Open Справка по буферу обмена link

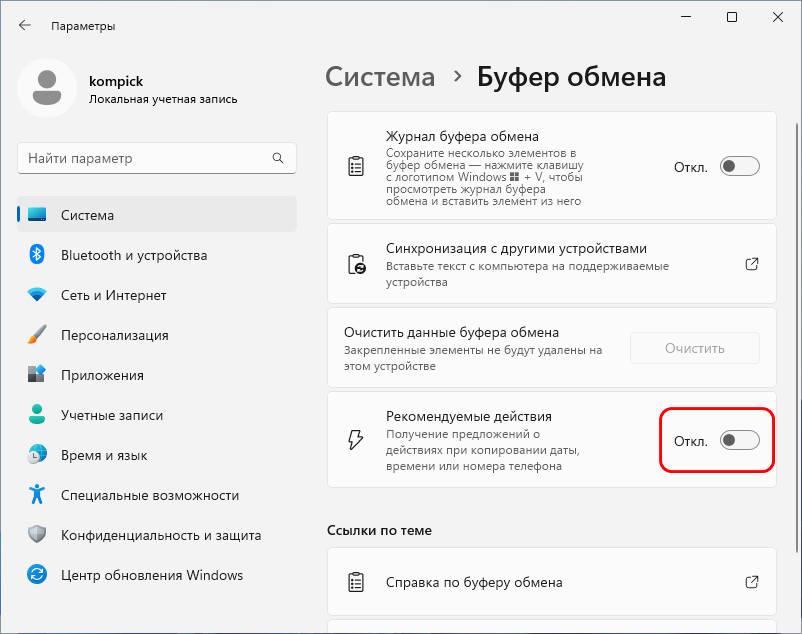[x=552, y=581]
